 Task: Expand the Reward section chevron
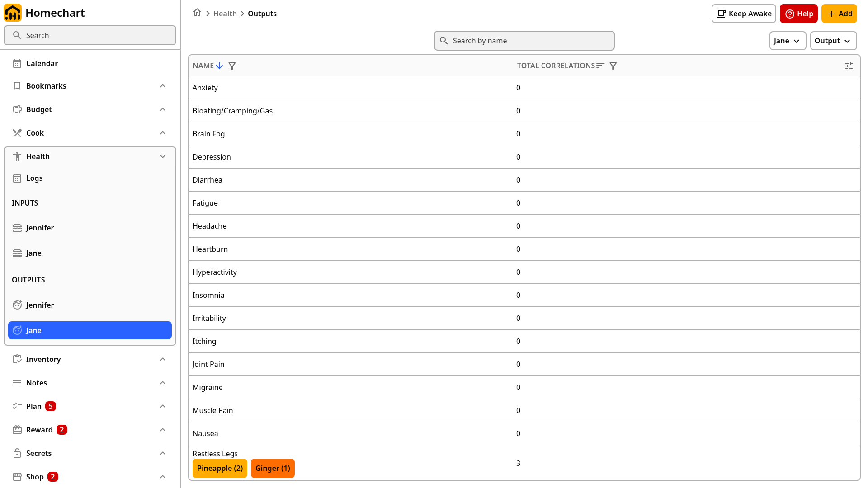click(163, 430)
